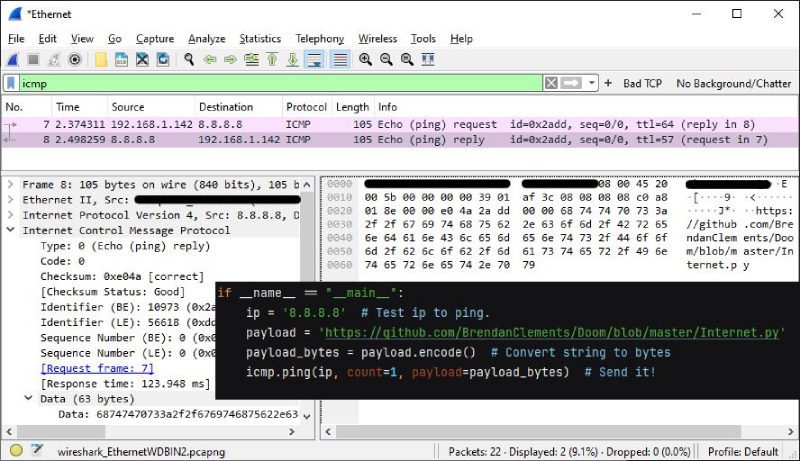Open the Analyze menu

207,39
